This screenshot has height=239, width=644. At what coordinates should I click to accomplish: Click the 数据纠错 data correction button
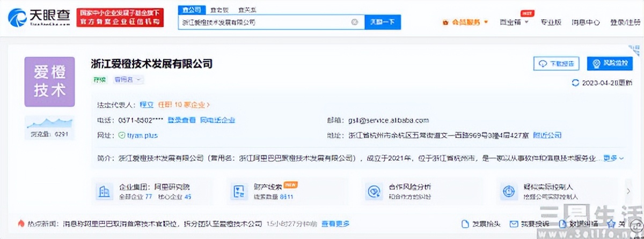(x=578, y=223)
